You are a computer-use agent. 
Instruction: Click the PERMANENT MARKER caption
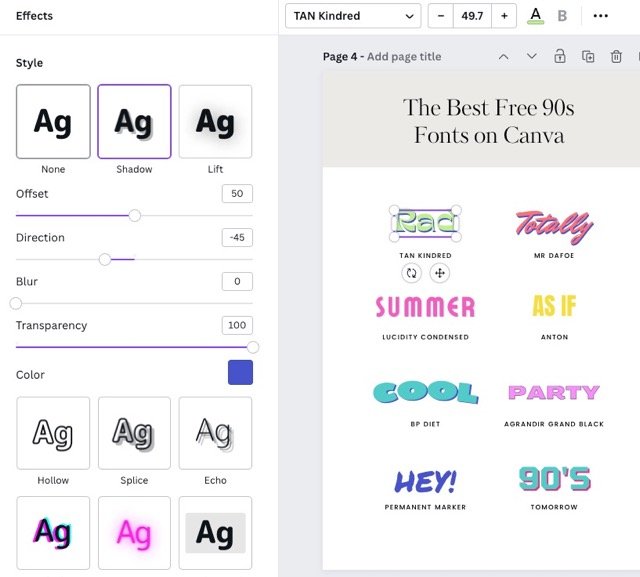point(425,507)
